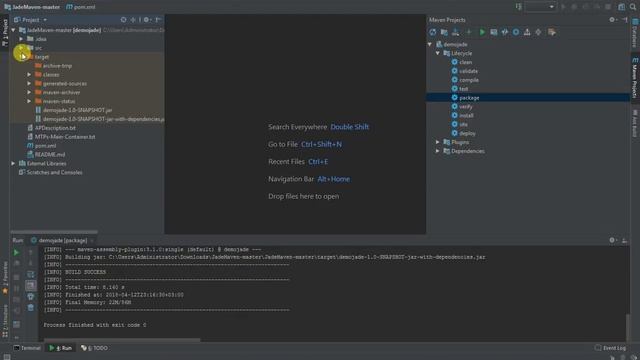Click Project panel horizontal scrollbar
This screenshot has width=640, height=360.
(54, 232)
